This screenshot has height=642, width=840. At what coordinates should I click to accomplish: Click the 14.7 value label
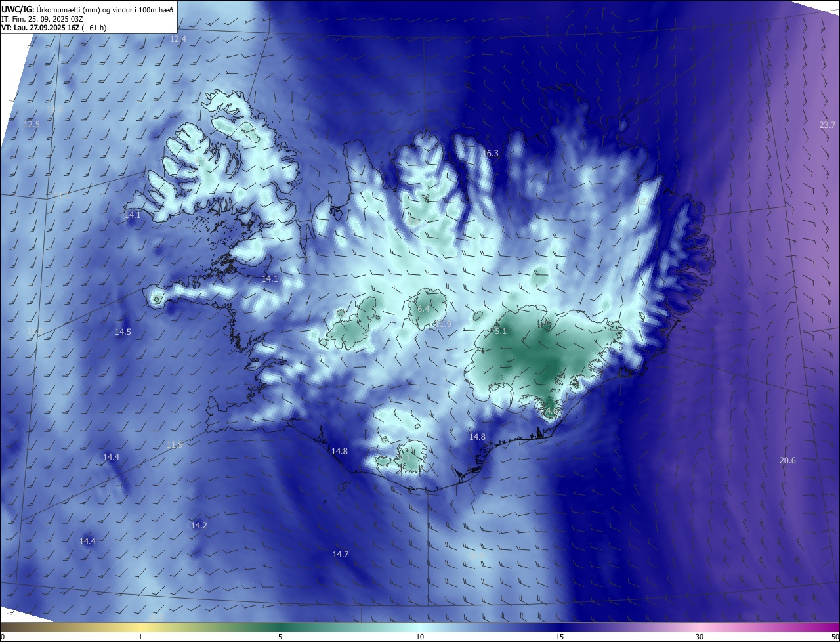click(x=340, y=555)
